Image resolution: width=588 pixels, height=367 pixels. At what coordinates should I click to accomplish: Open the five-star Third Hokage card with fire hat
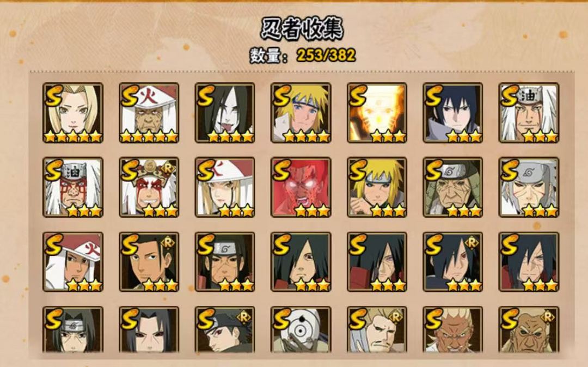point(149,113)
